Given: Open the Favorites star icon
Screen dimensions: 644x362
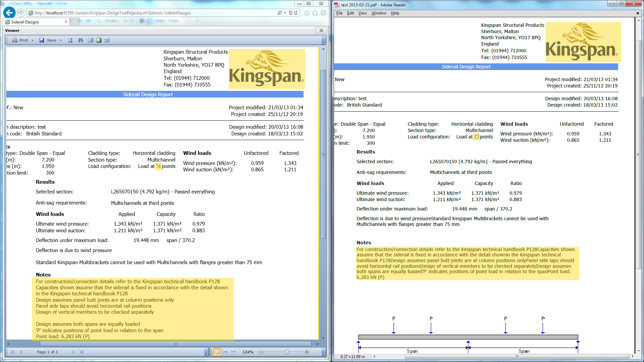Looking at the screenshot, I should [315, 13].
